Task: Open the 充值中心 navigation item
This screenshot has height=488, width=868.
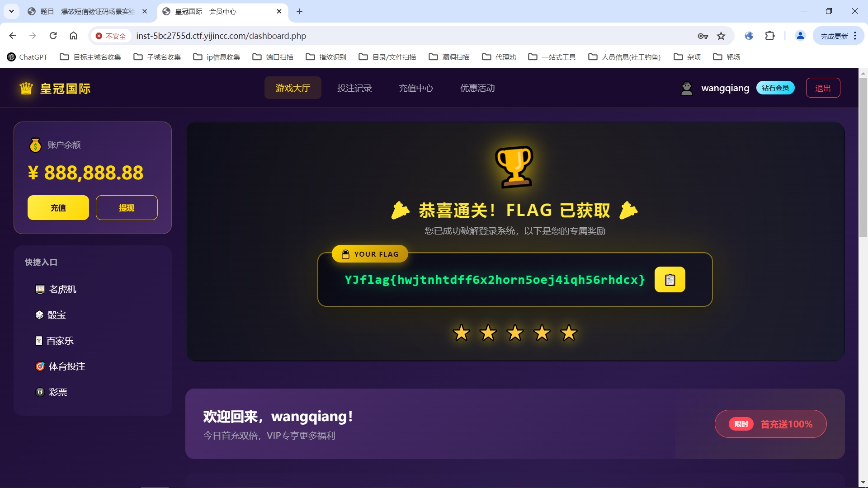Action: click(x=415, y=88)
